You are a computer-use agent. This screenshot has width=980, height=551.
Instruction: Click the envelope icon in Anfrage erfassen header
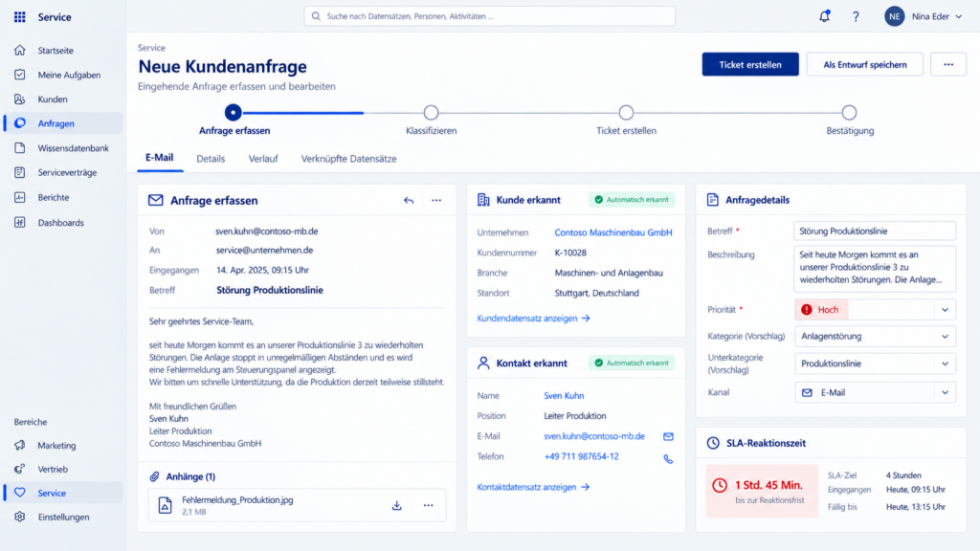pos(156,200)
